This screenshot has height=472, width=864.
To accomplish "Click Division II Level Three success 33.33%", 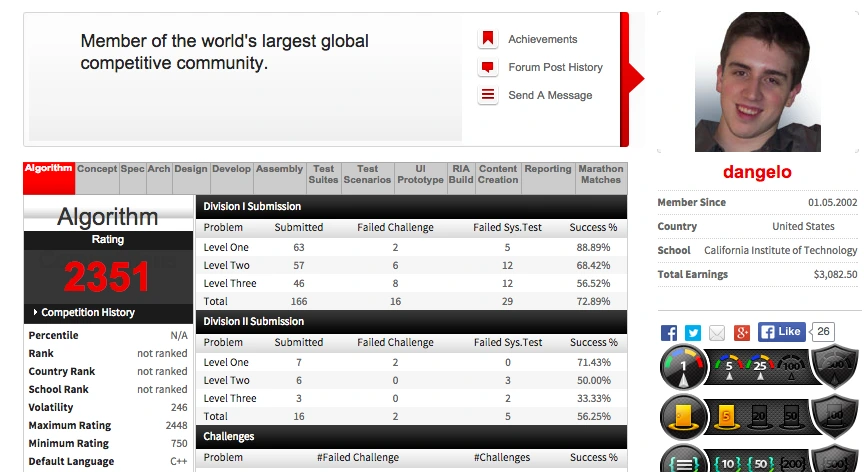I will (x=593, y=399).
